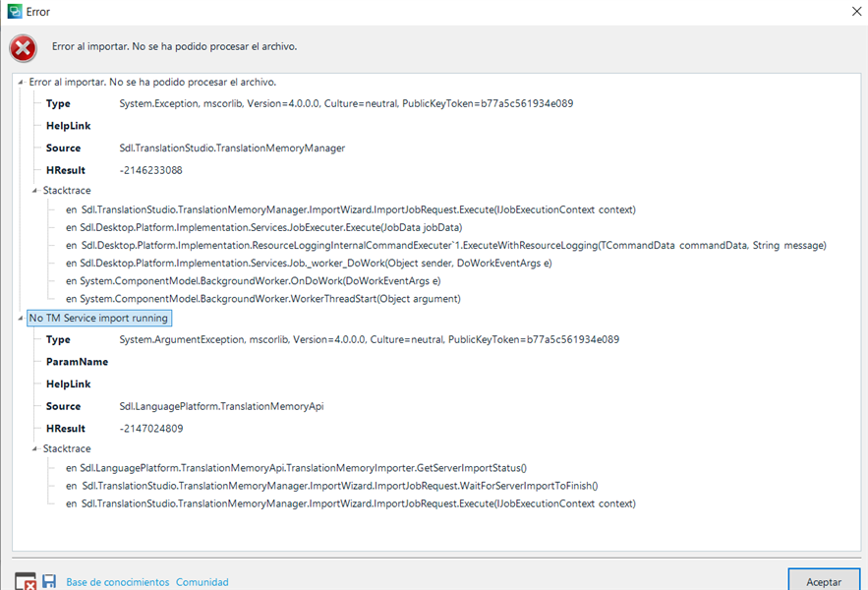Click the BackgroundWorker.OnDoWork stack line
The height and width of the screenshot is (590, 868).
(x=253, y=281)
